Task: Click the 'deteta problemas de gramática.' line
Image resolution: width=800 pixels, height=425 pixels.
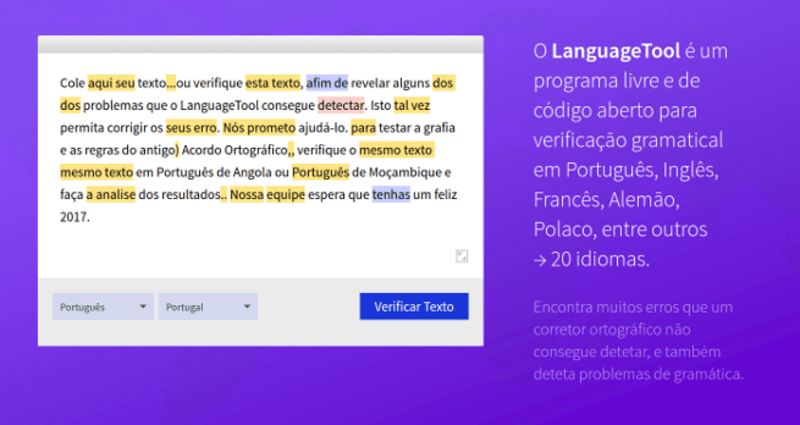Action: [638, 374]
